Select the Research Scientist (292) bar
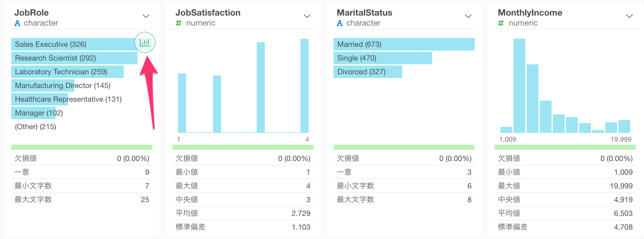Image resolution: width=644 pixels, height=239 pixels. [74, 58]
